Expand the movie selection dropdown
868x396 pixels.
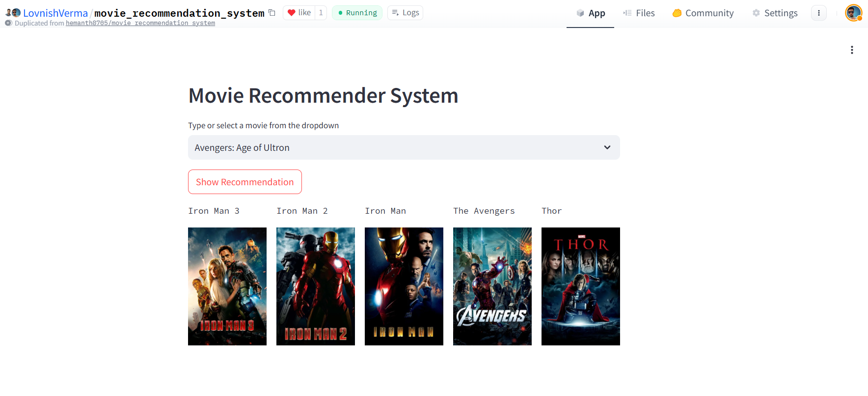point(404,147)
